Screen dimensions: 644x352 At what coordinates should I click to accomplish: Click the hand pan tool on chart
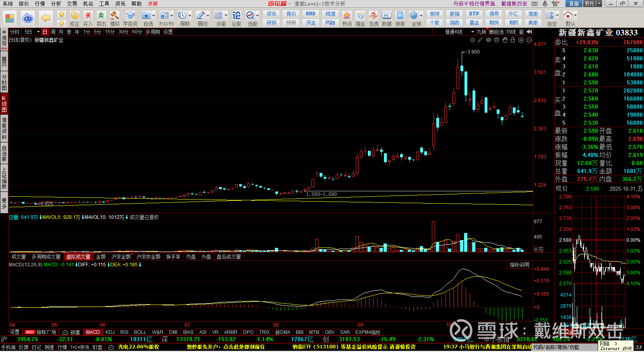click(x=505, y=40)
